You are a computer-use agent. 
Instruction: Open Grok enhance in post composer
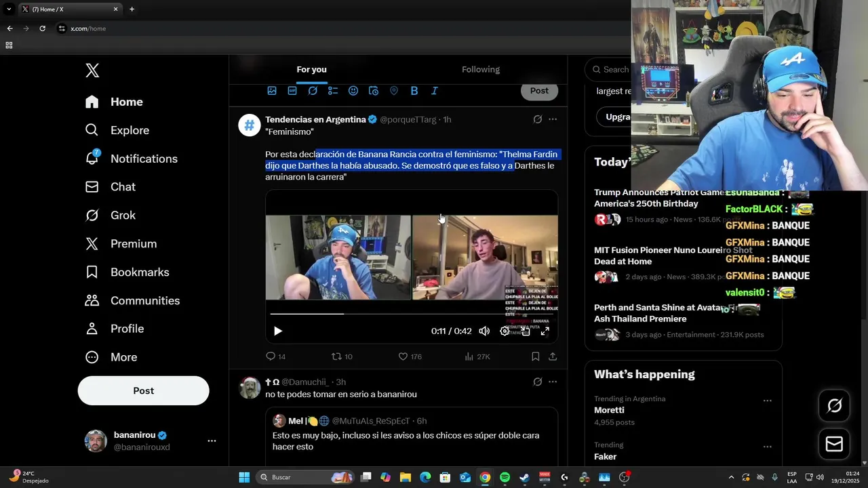[x=313, y=91]
